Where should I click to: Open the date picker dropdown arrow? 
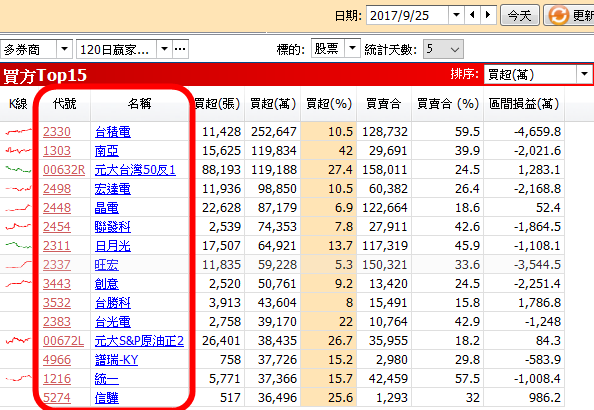click(x=456, y=15)
